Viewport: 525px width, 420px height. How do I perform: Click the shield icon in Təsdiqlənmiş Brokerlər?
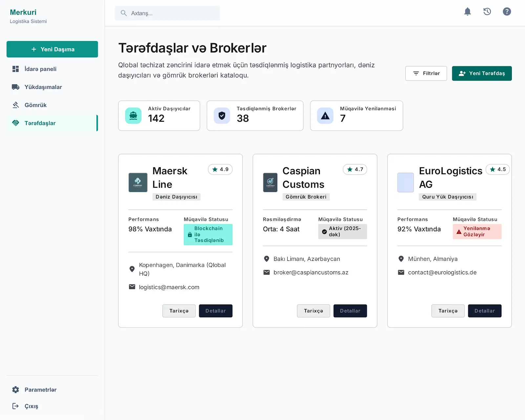click(x=222, y=115)
